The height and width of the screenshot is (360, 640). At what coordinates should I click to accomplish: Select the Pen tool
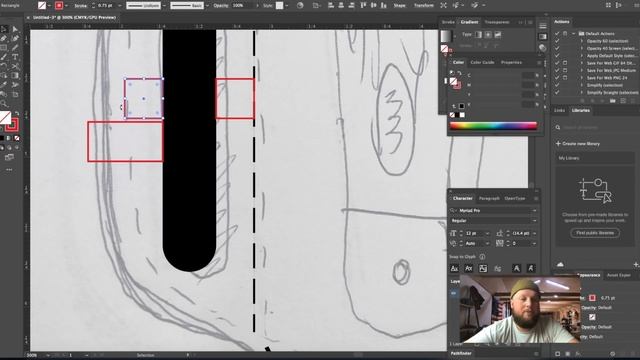click(4, 38)
